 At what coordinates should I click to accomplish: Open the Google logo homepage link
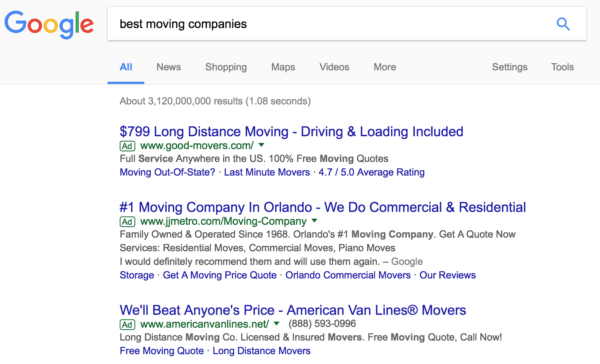click(x=49, y=24)
